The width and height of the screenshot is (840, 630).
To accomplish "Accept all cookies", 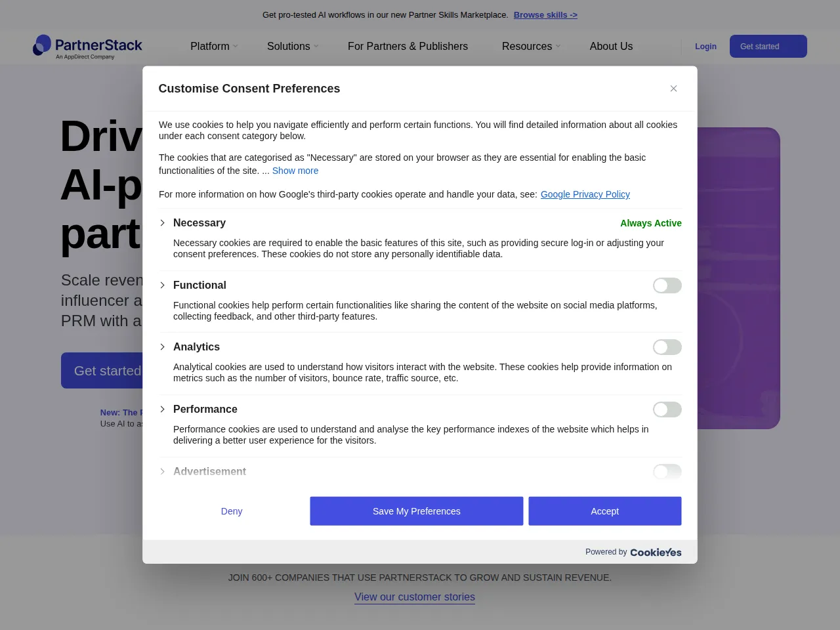I will (x=605, y=511).
